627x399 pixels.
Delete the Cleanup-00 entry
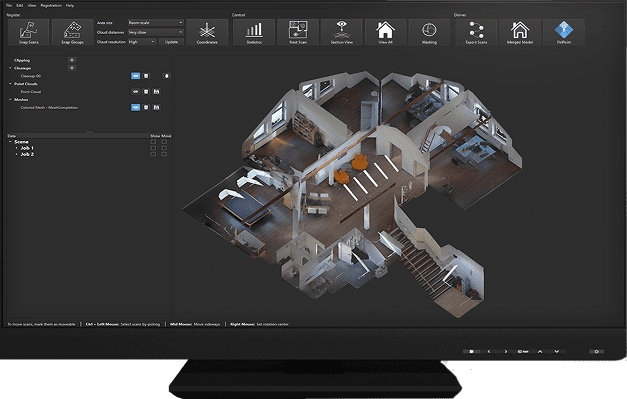coord(146,76)
